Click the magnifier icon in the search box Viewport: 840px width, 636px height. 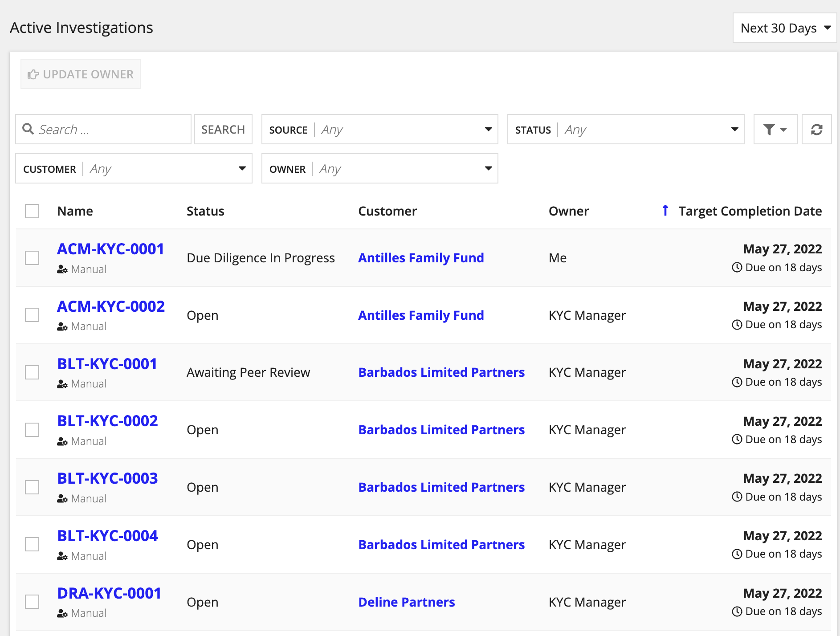(28, 129)
